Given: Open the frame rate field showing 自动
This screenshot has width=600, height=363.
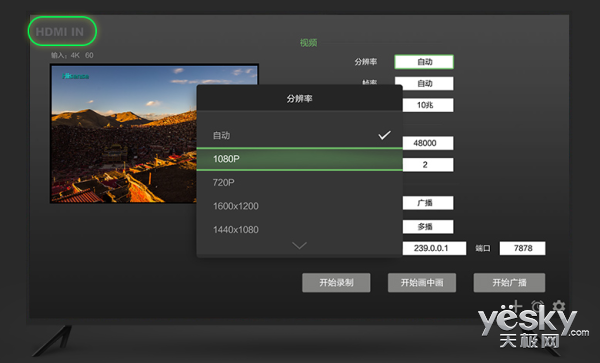Looking at the screenshot, I should (x=424, y=83).
